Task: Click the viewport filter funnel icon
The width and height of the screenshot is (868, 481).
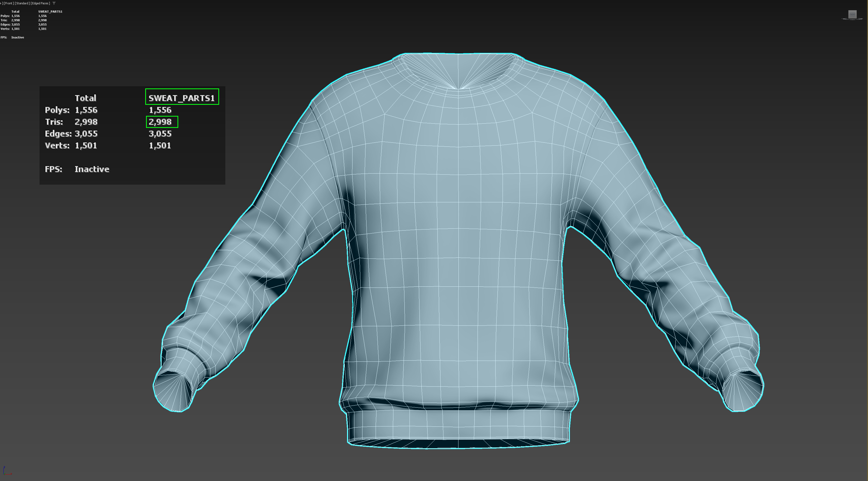Action: tap(54, 3)
